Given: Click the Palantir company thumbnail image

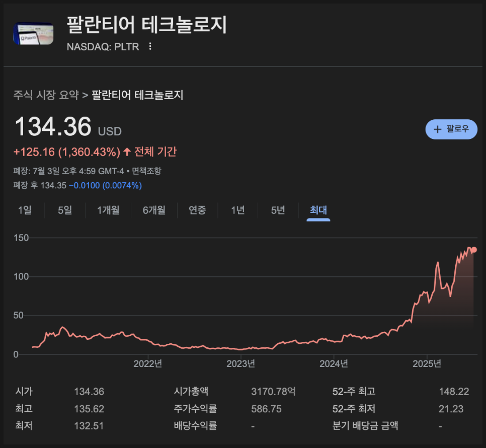Looking at the screenshot, I should (34, 34).
